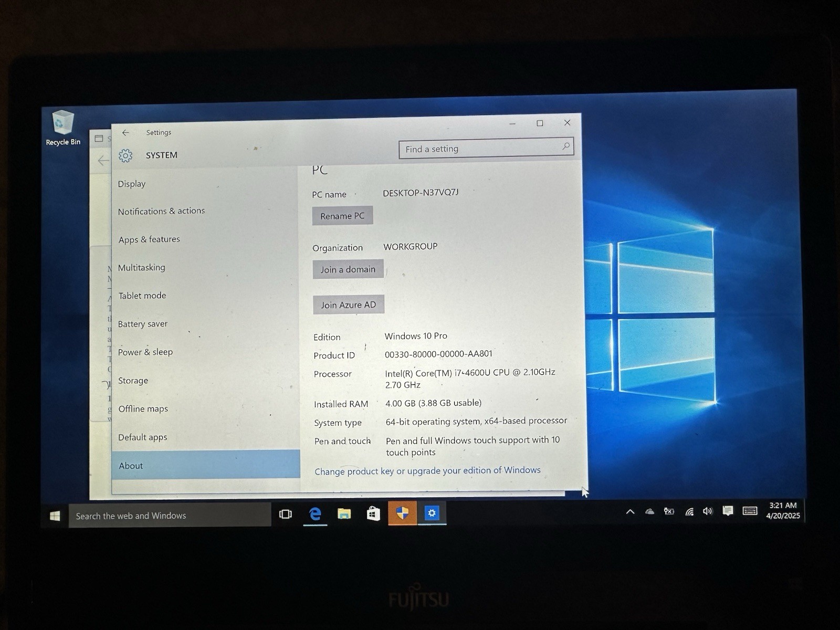Screen dimensions: 840x630
Task: Select the About page in sidebar
Action: (x=206, y=465)
